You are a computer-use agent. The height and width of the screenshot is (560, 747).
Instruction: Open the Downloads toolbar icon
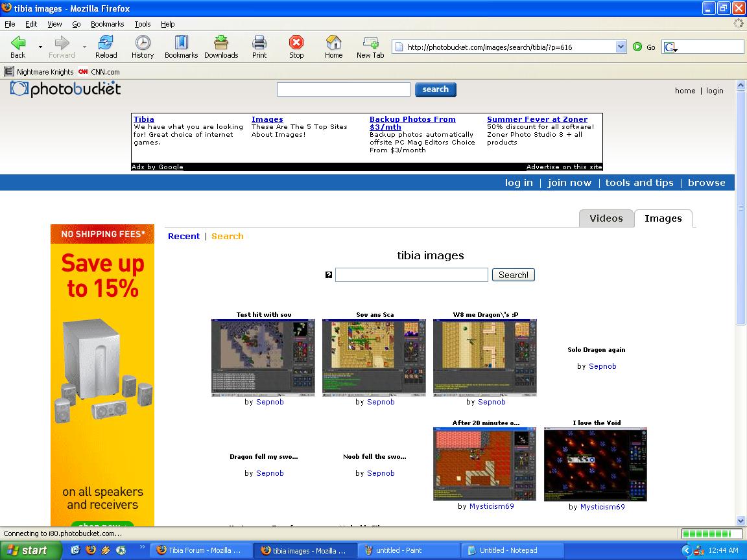click(221, 43)
